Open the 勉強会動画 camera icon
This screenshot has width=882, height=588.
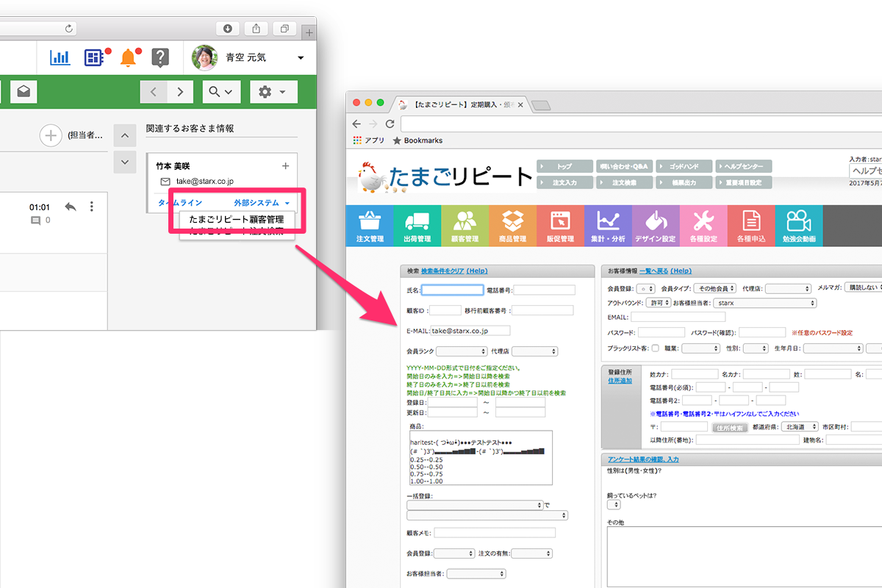click(x=799, y=226)
